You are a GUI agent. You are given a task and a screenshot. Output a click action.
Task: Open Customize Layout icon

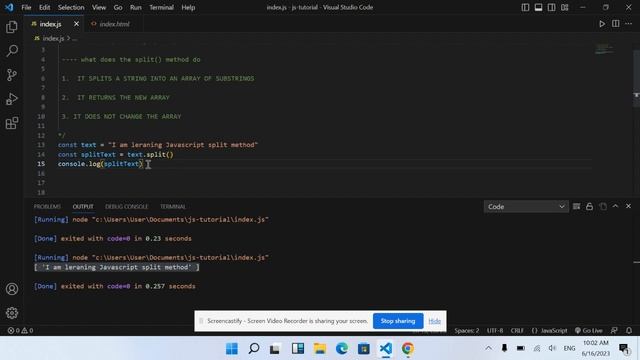coord(564,7)
